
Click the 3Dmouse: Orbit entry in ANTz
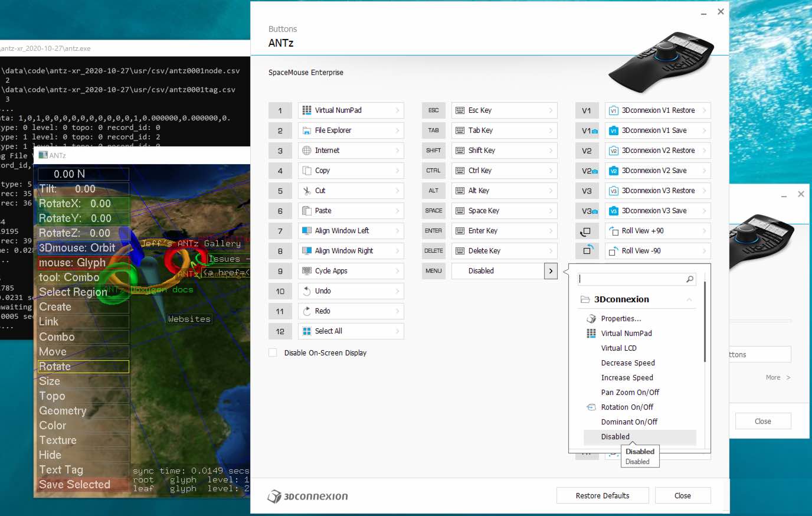83,248
